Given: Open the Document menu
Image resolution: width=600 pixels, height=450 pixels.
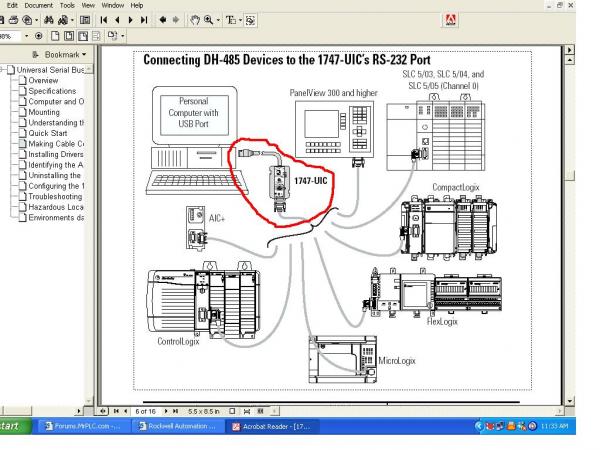Looking at the screenshot, I should (x=39, y=5).
